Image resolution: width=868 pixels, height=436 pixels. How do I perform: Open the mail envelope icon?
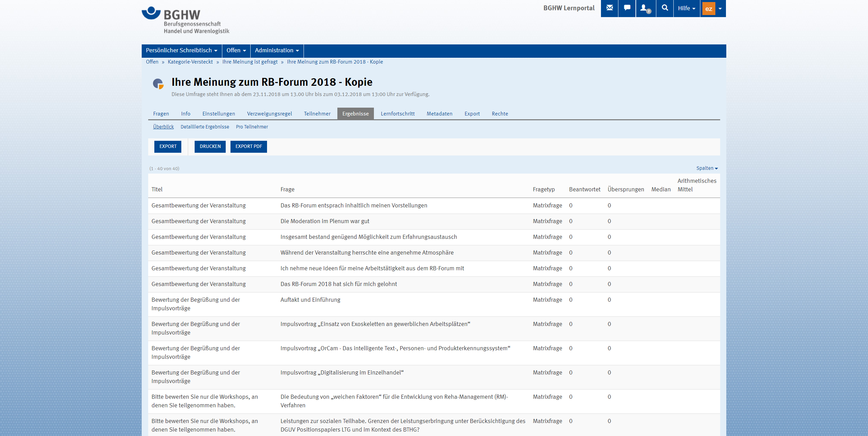click(x=610, y=8)
